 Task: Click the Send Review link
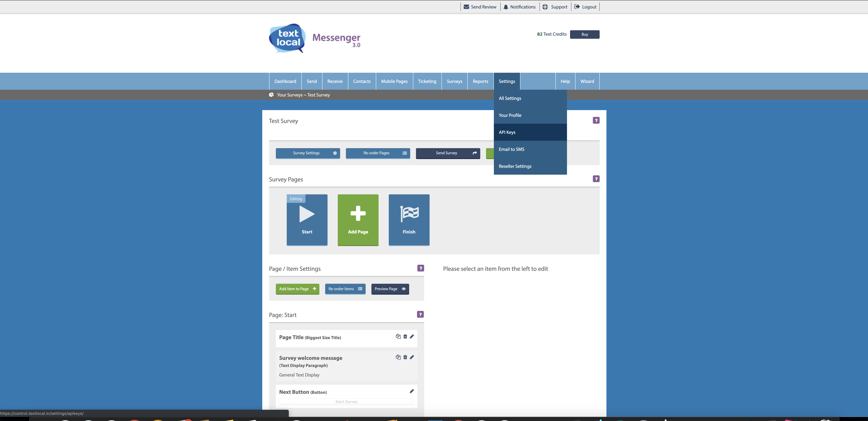483,7
